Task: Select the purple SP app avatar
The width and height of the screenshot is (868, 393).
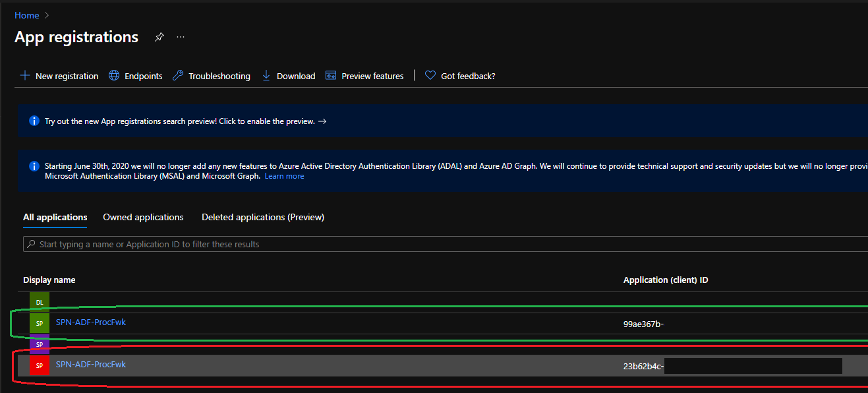Action: [x=40, y=344]
